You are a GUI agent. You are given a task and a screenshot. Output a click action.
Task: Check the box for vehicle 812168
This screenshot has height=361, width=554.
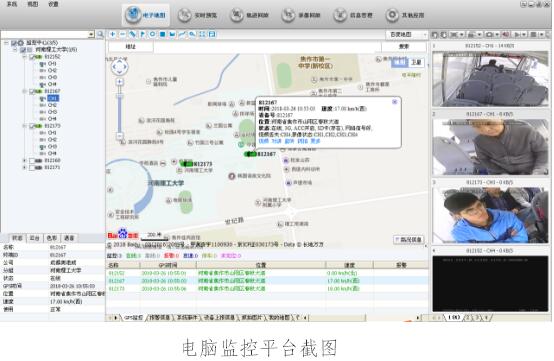(31, 161)
